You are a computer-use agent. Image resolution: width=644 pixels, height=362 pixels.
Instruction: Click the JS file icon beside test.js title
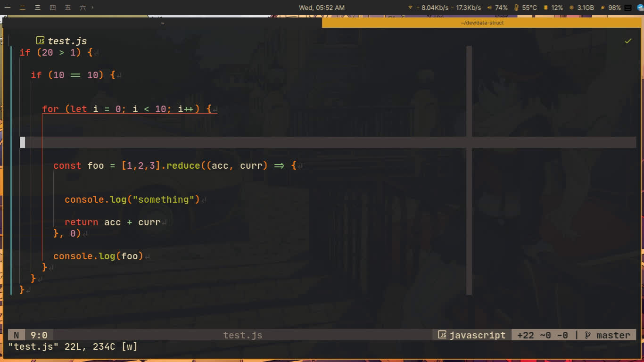pos(41,41)
